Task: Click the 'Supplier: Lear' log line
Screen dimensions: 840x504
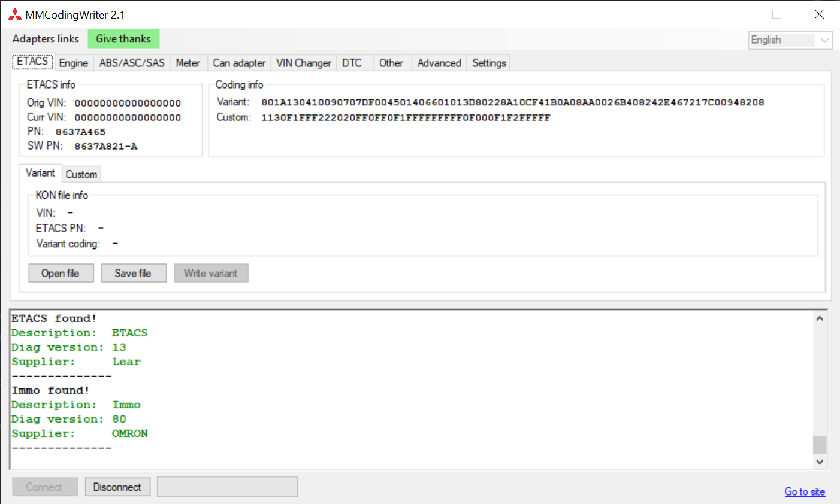Action: [x=76, y=362]
